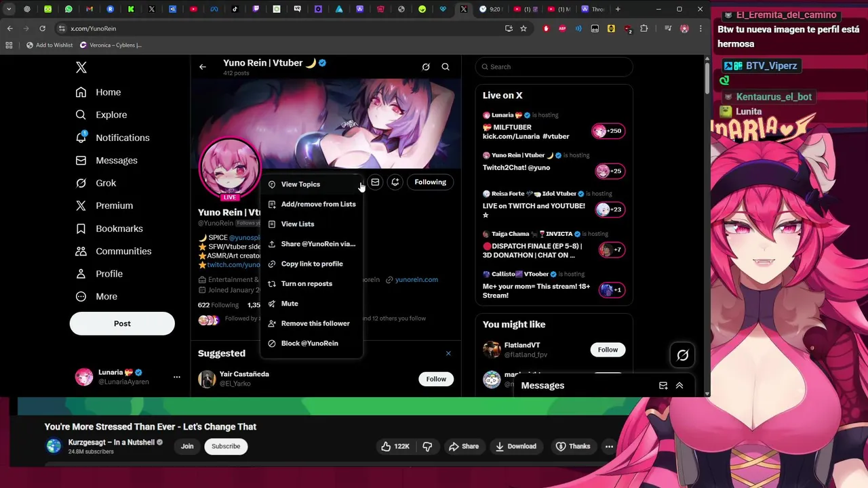Select Block @YunoRein

311,343
